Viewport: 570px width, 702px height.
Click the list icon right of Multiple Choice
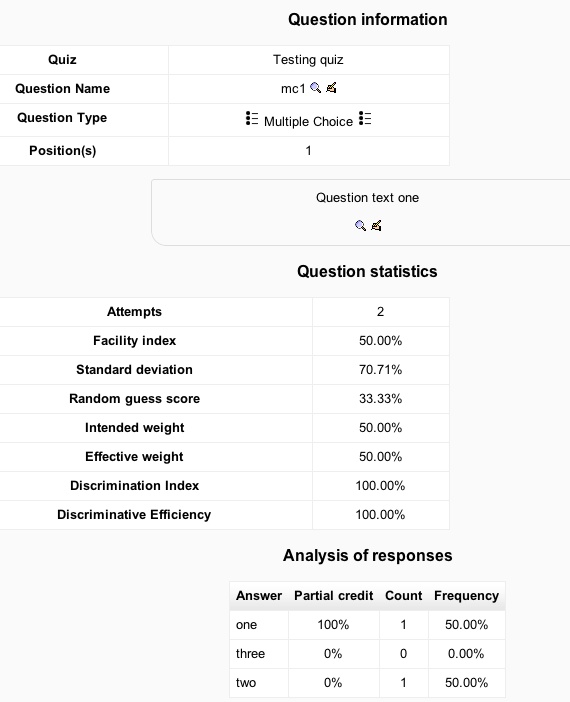click(365, 119)
